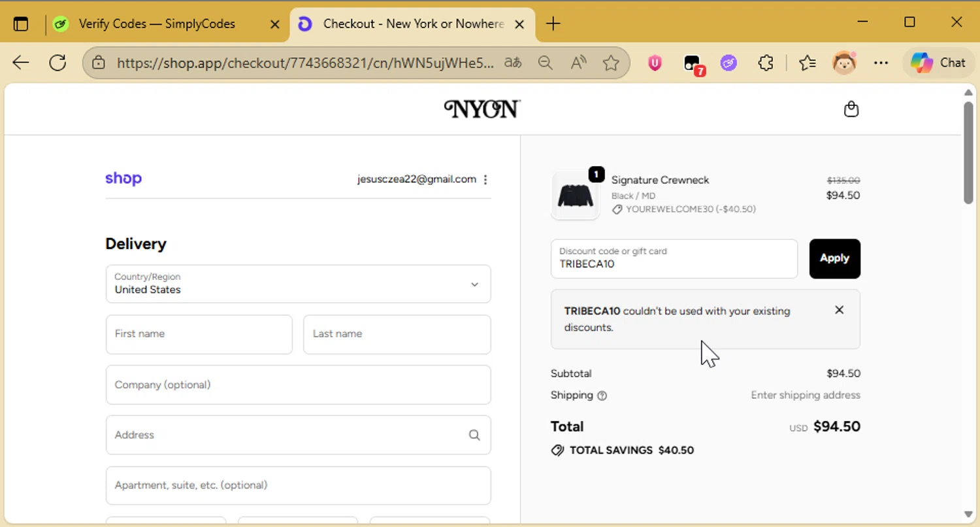The width and height of the screenshot is (980, 527).
Task: Select the Checkout New York or Nowhere tab
Action: [x=413, y=24]
